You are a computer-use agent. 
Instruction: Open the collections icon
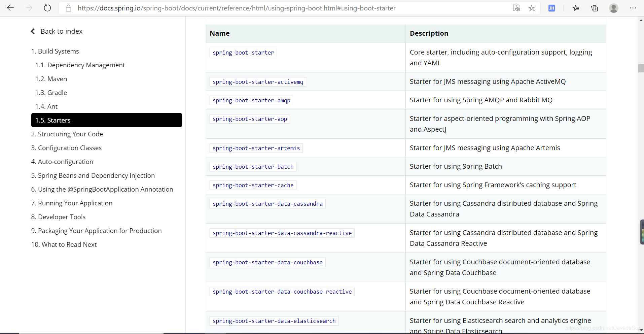[x=595, y=8]
